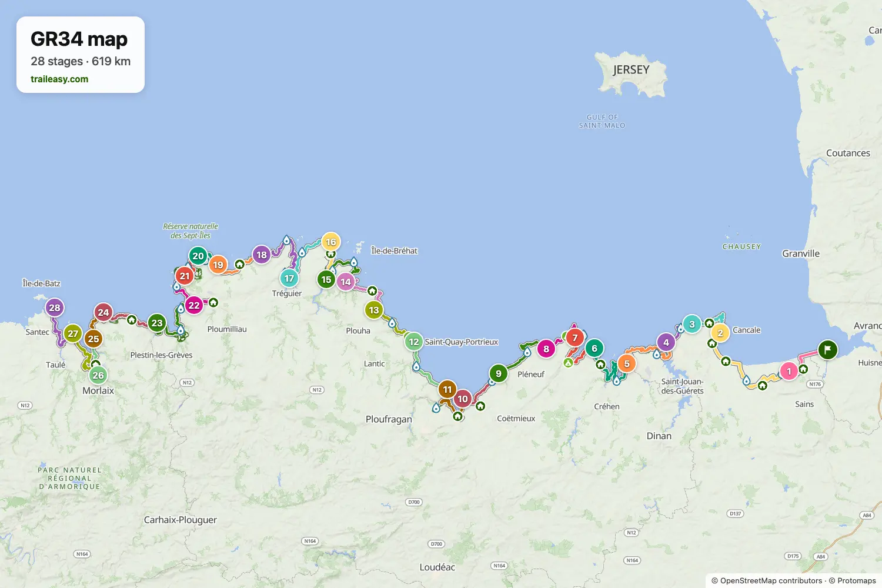The width and height of the screenshot is (882, 588).
Task: Select the green stage 23 marker
Action: (157, 323)
